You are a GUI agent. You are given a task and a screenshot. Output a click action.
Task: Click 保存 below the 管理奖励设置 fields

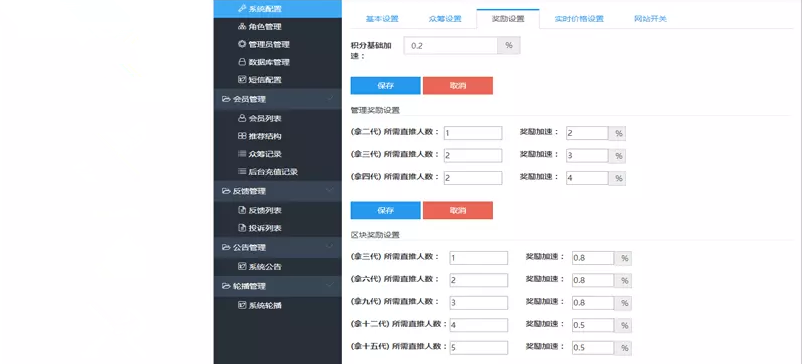tap(386, 210)
